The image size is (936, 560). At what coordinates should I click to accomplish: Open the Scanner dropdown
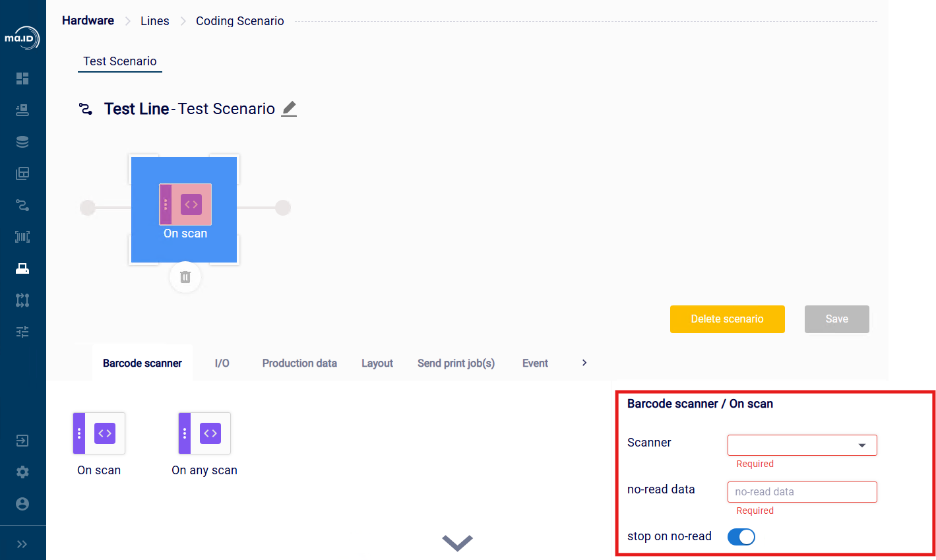802,445
